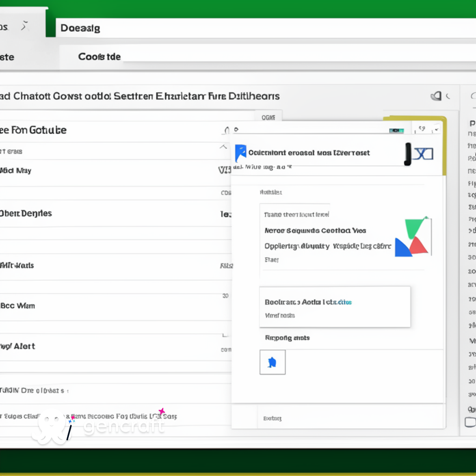This screenshot has width=476, height=476.
Task: Open the dropdown arrow at top right of dialog
Action: (x=437, y=131)
